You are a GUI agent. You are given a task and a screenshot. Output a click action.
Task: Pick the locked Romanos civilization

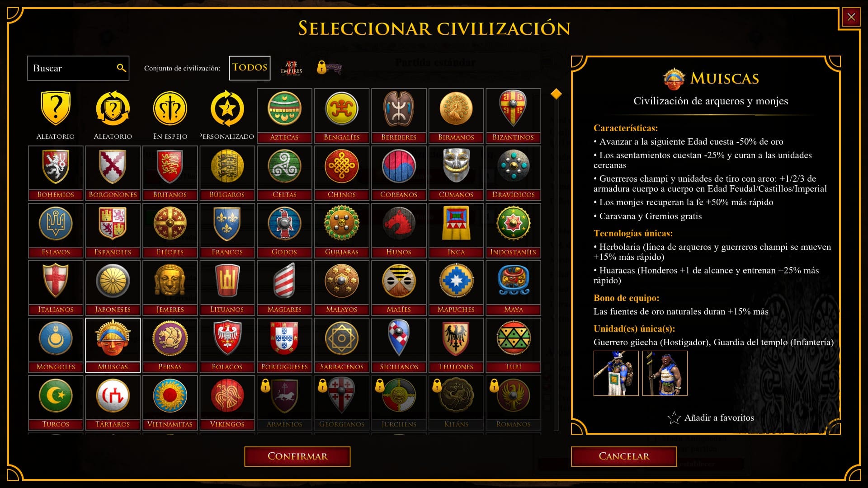click(x=513, y=403)
